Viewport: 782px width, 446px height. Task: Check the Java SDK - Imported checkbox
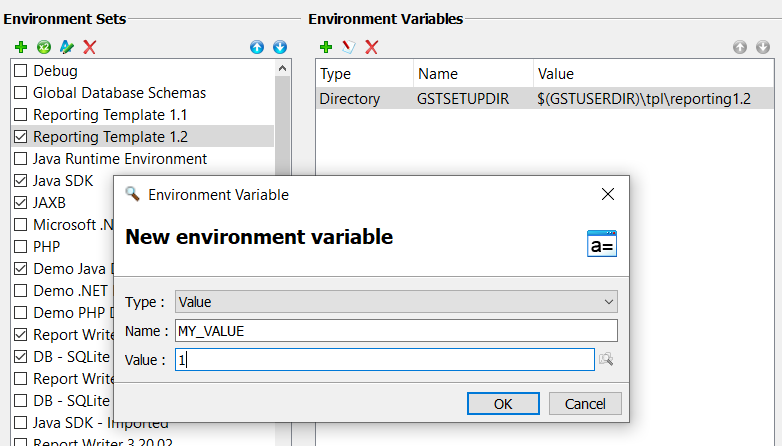tap(20, 423)
